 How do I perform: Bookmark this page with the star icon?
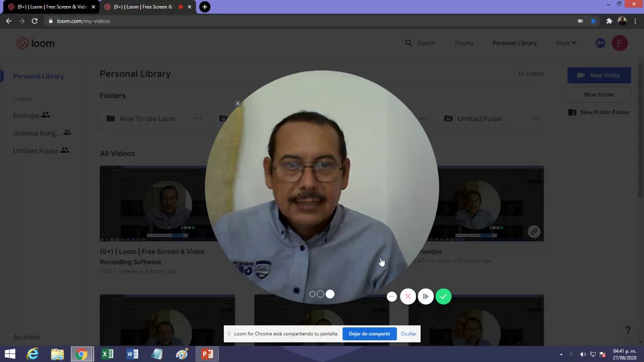click(593, 21)
